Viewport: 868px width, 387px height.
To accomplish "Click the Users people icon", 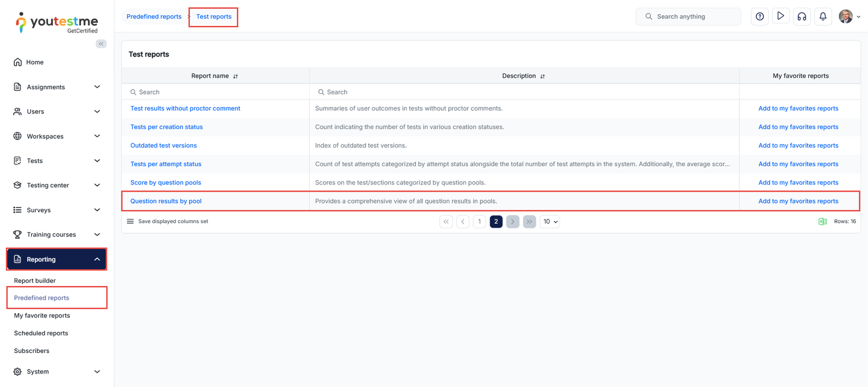I will (17, 111).
